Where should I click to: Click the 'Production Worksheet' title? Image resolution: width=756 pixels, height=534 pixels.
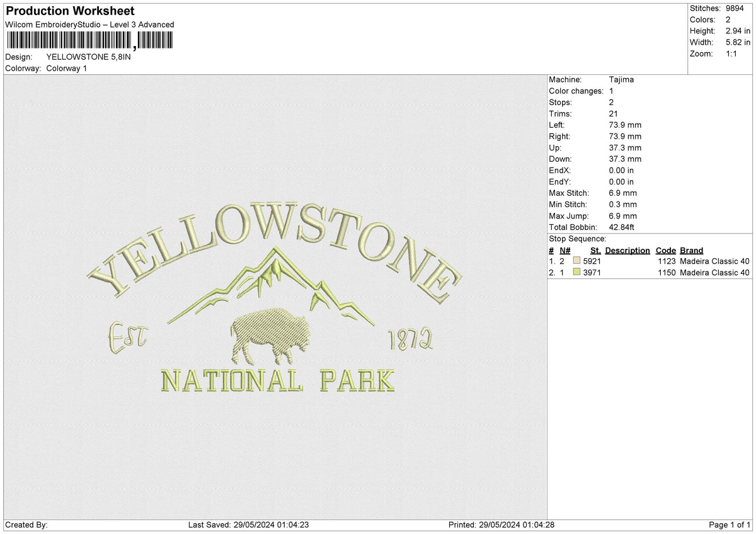click(x=70, y=11)
